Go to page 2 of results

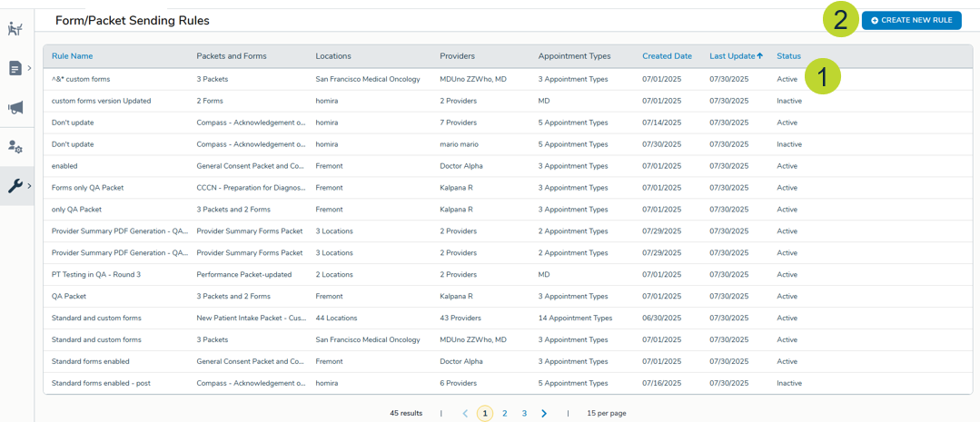(505, 413)
